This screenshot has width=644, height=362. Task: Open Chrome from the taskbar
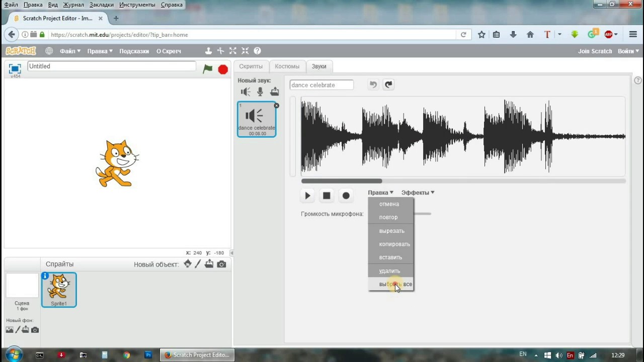coord(126,355)
